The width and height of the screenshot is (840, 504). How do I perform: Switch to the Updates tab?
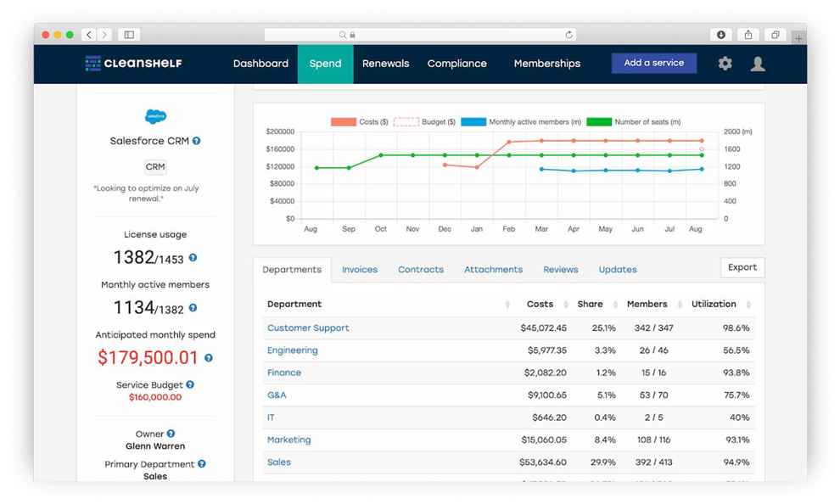pyautogui.click(x=618, y=270)
